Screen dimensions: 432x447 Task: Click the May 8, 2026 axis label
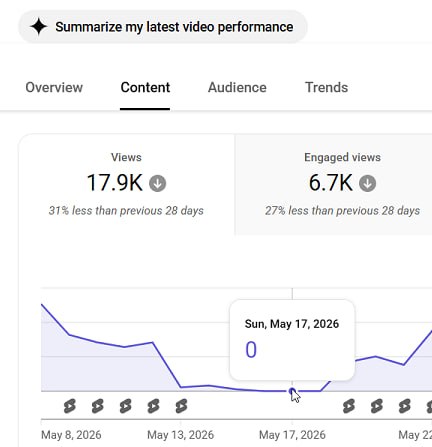pos(71,435)
